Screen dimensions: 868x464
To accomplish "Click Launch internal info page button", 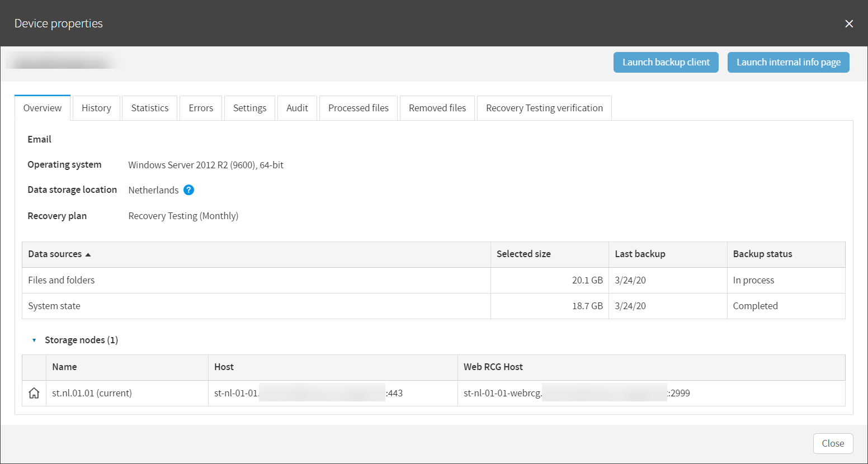I will 788,62.
